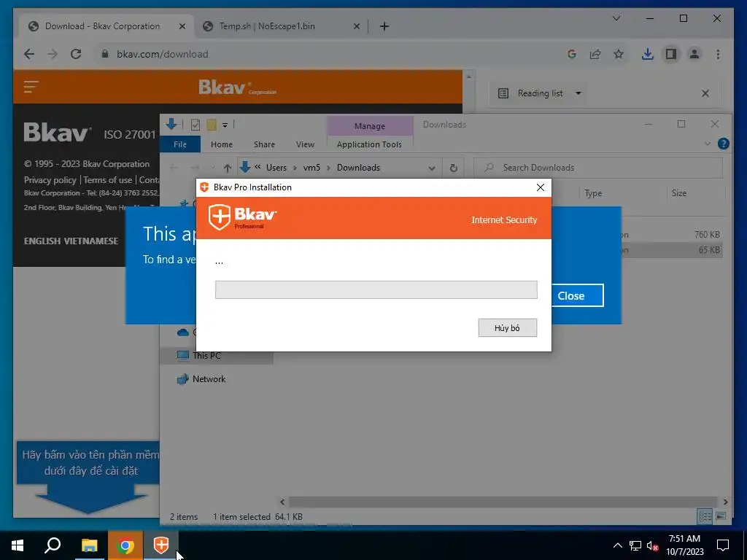The image size is (747, 560).
Task: Open Explorer Help question mark
Action: (723, 144)
